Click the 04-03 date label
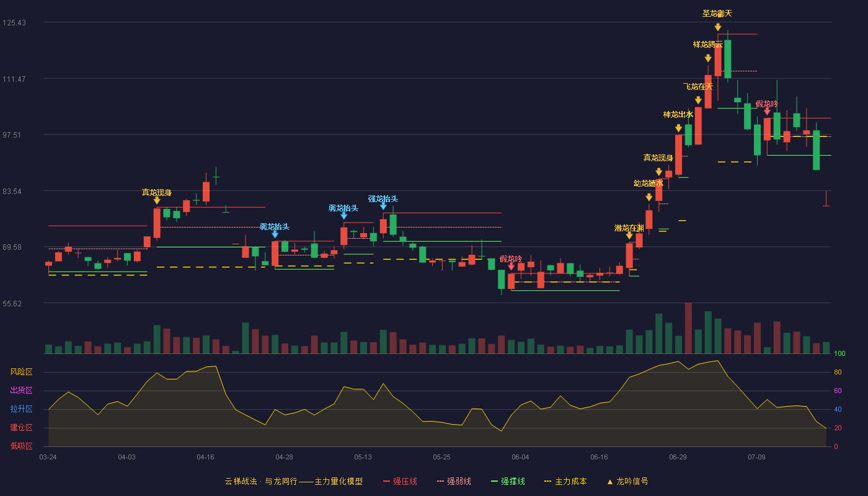Screen dimensions: 868x496 click(x=126, y=457)
